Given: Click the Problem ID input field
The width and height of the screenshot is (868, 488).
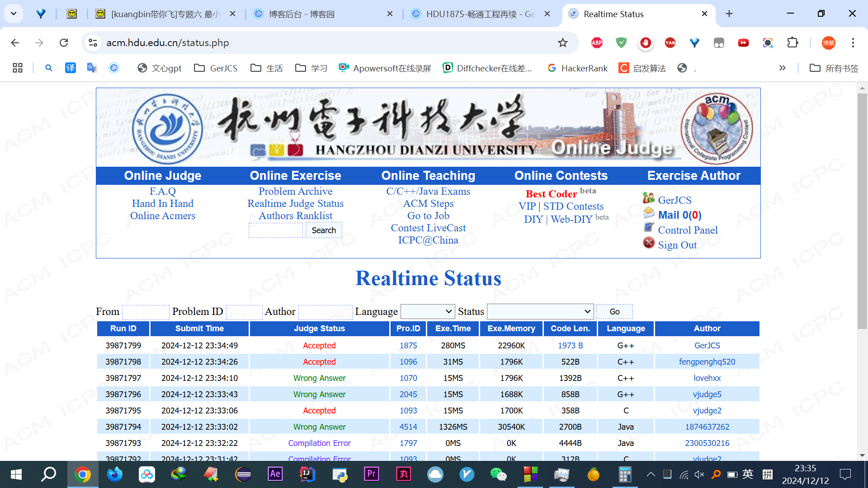Looking at the screenshot, I should (x=244, y=312).
